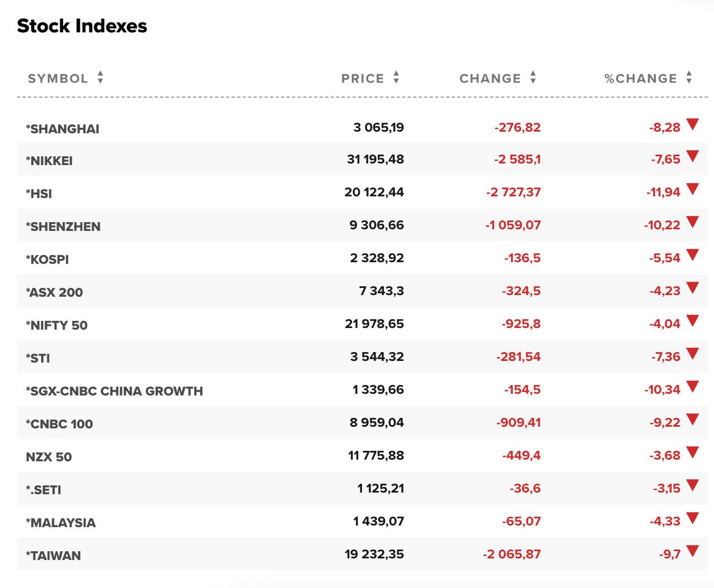
Task: Click red down triangle for HSI
Action: point(692,190)
